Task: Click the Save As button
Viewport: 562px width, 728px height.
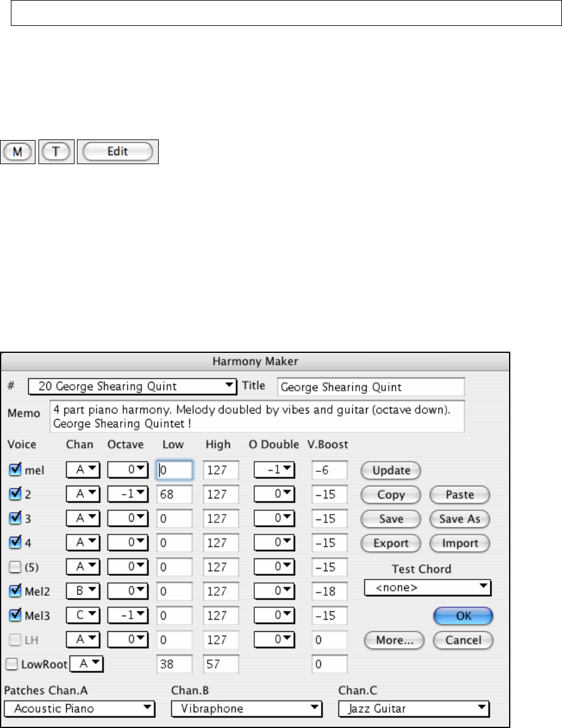Action: pyautogui.click(x=460, y=519)
